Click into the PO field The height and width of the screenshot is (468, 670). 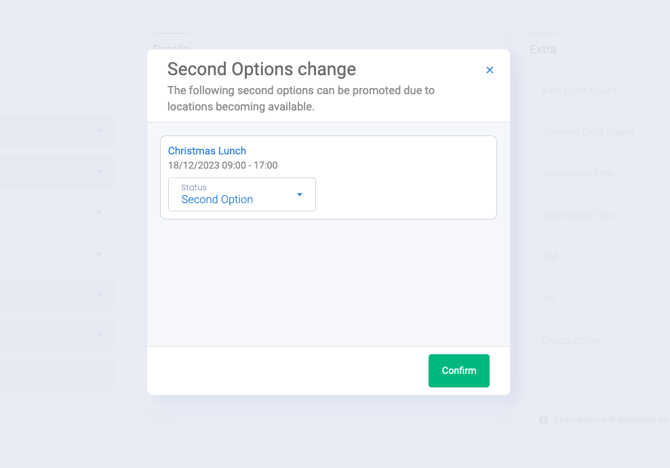click(600, 298)
